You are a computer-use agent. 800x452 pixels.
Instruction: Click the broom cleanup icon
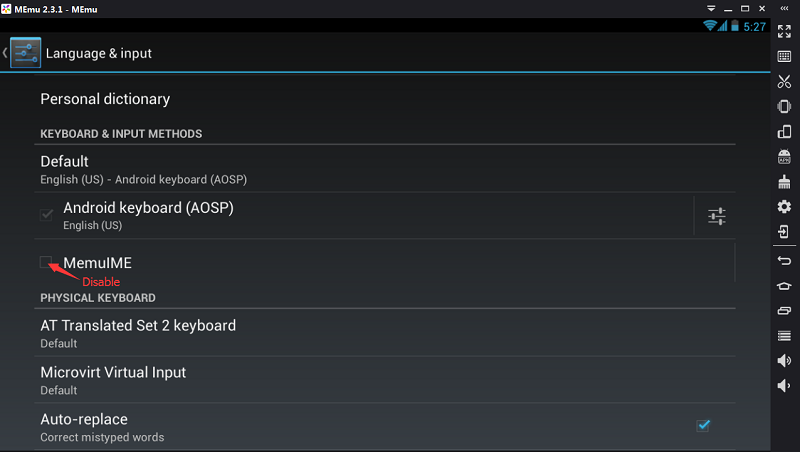pos(784,182)
